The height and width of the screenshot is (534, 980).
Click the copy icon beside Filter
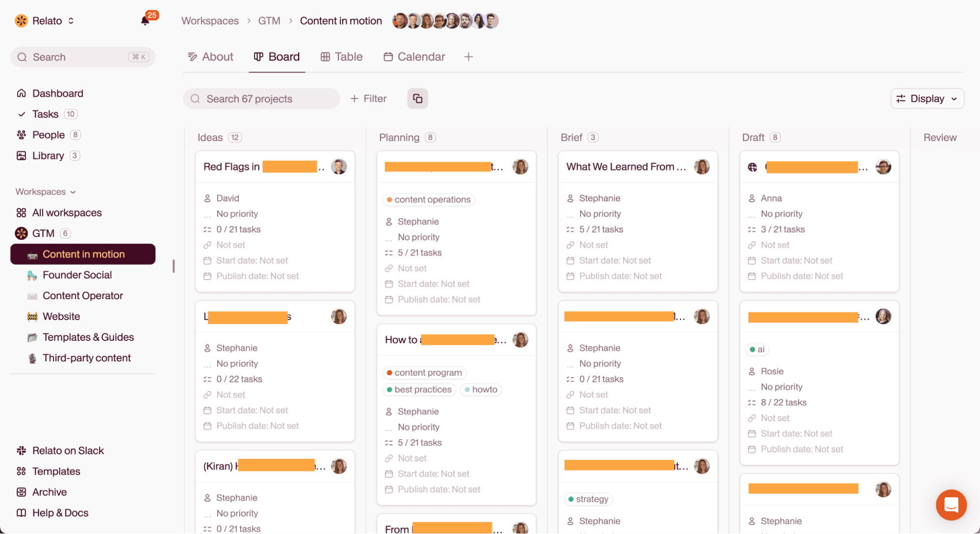coord(417,99)
